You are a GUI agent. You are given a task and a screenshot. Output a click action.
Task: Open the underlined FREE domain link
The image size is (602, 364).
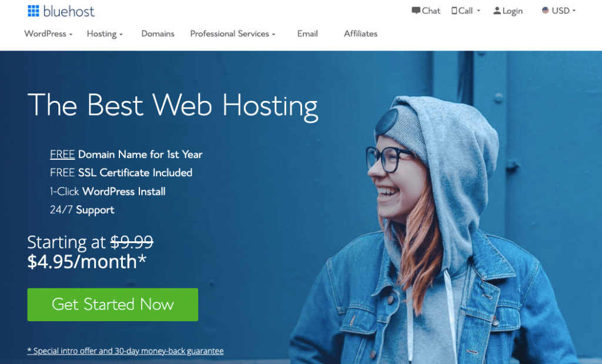coord(62,154)
